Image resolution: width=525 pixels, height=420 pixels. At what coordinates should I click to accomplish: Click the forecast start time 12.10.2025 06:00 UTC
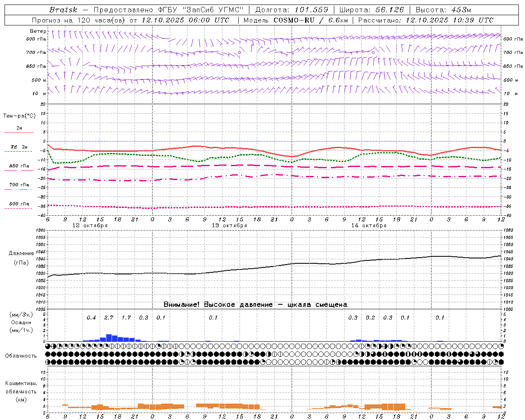pyautogui.click(x=185, y=20)
